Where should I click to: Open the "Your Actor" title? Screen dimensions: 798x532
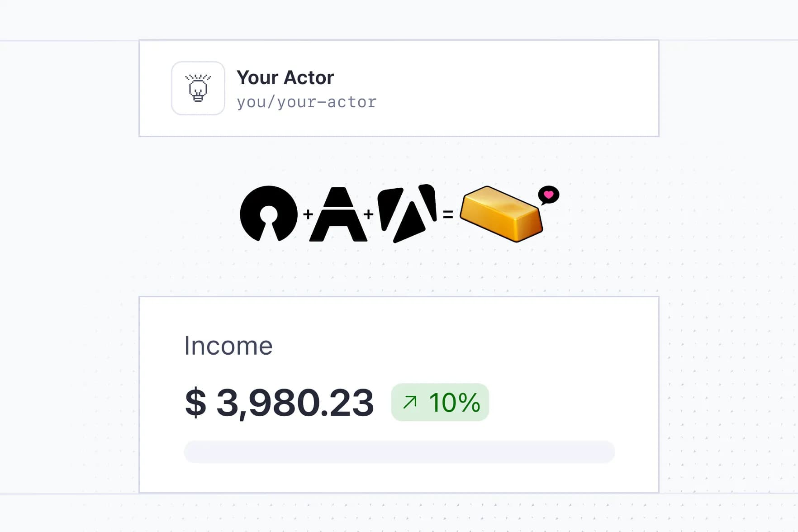pos(285,78)
